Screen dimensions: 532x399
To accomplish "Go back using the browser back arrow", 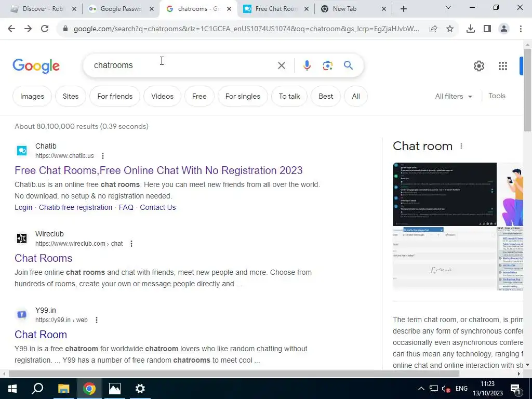I will point(11,29).
